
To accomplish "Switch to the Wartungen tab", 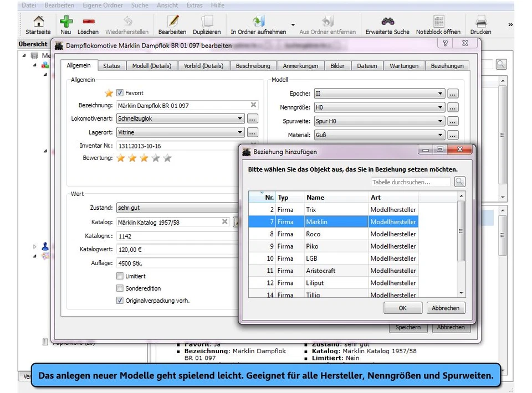I will pyautogui.click(x=404, y=66).
